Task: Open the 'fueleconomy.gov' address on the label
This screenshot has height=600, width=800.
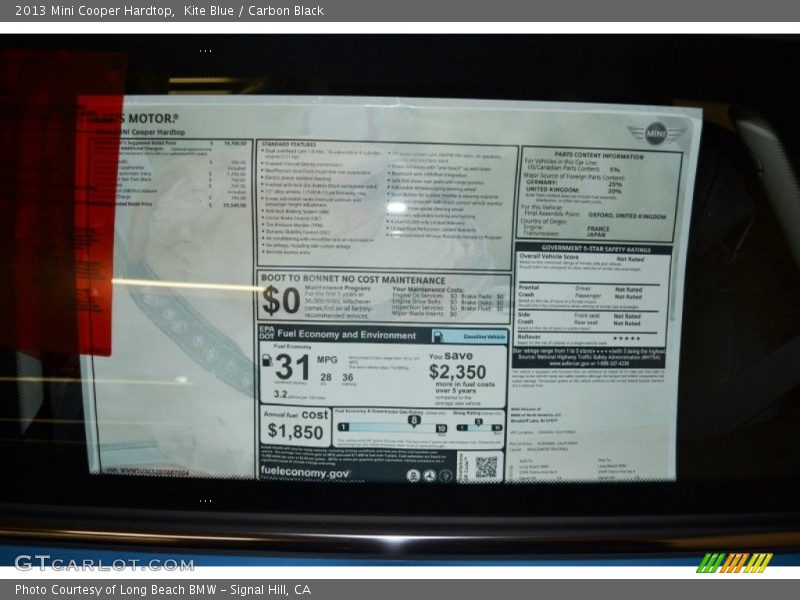Action: tap(305, 472)
